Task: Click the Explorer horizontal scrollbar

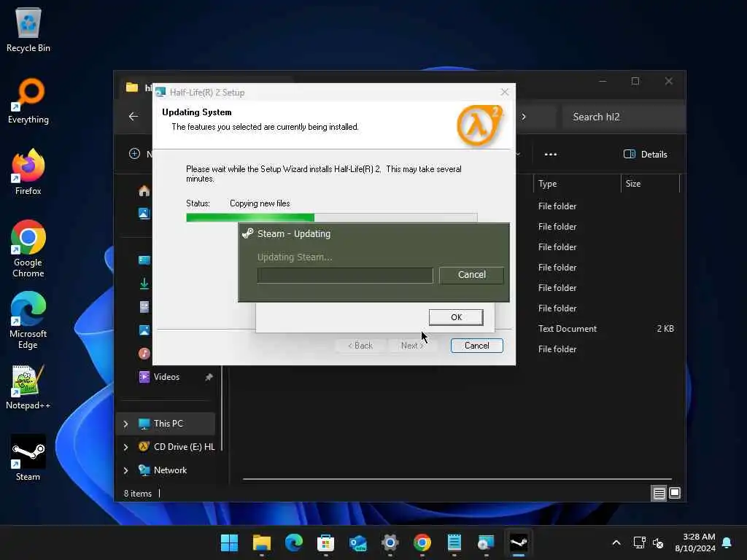Action: coord(457,479)
